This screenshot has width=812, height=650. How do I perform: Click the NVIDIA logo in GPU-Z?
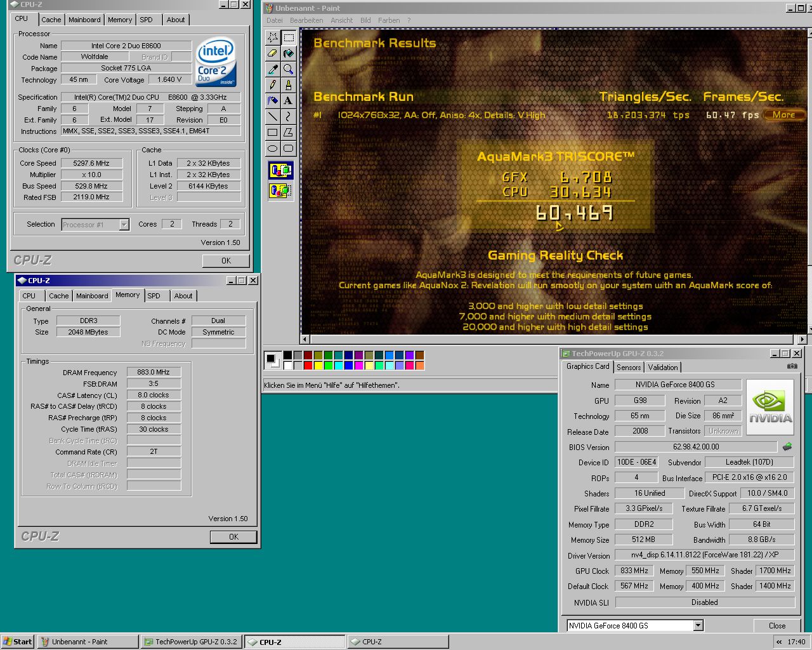tap(770, 407)
